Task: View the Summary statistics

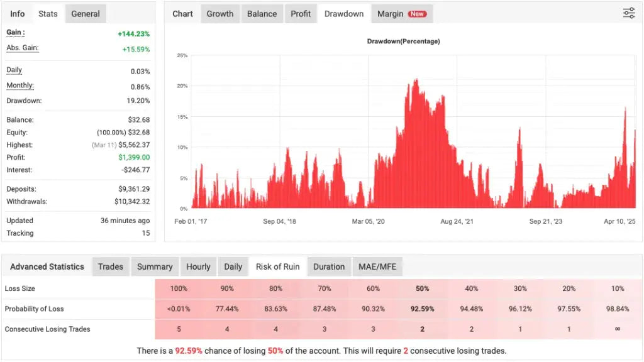Action: [155, 266]
